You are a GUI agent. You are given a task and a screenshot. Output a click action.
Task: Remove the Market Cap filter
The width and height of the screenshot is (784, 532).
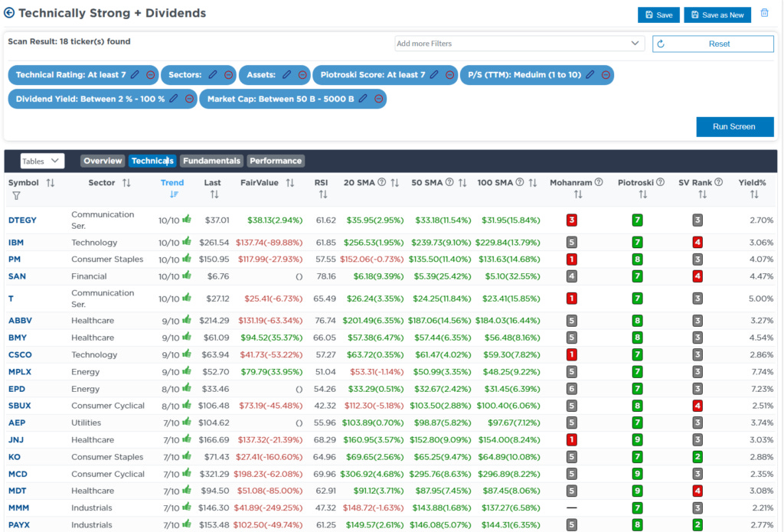click(378, 99)
